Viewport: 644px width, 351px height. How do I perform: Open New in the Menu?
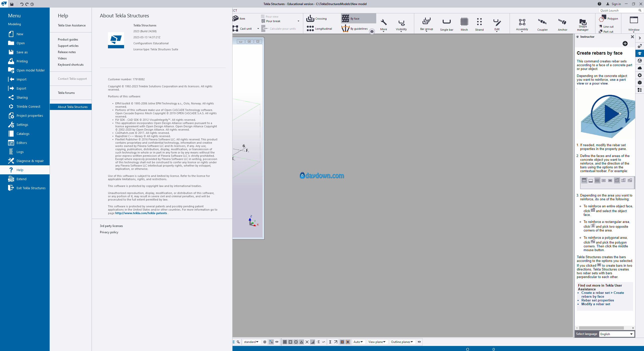point(25,34)
